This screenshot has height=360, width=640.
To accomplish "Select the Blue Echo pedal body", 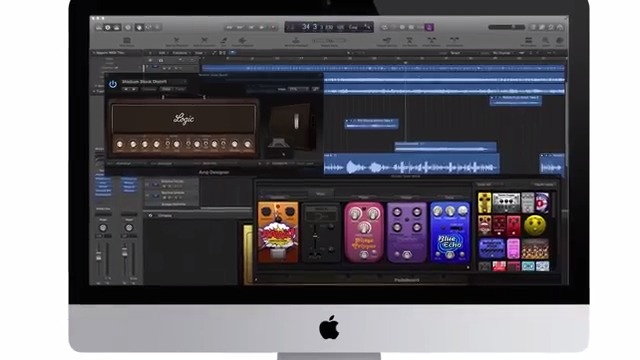I will click(450, 232).
